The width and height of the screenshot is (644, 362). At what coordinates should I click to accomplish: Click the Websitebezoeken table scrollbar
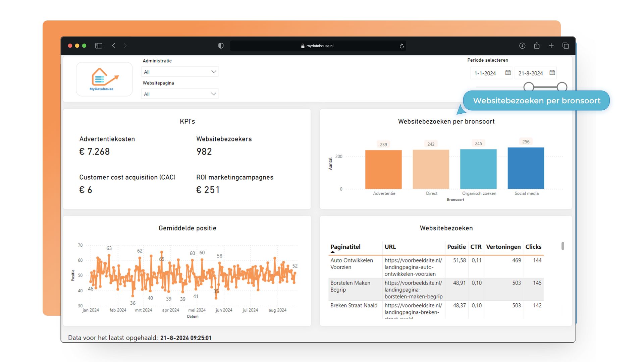point(562,246)
